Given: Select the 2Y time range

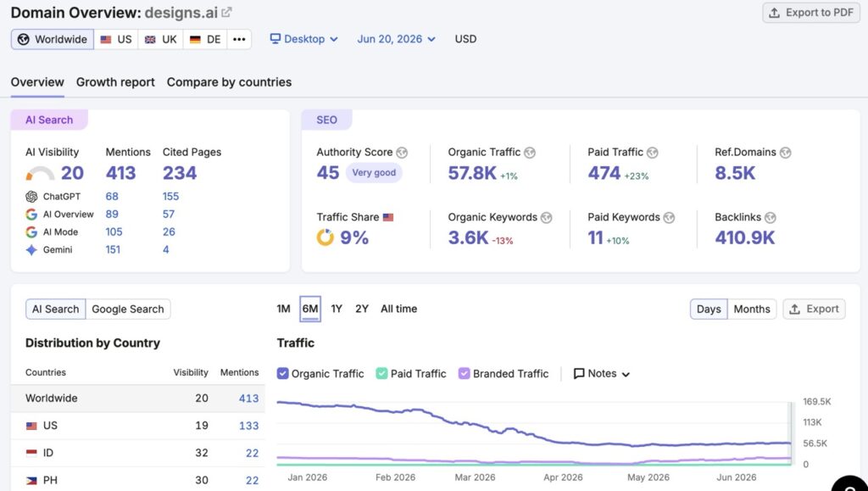Looking at the screenshot, I should click(x=362, y=309).
